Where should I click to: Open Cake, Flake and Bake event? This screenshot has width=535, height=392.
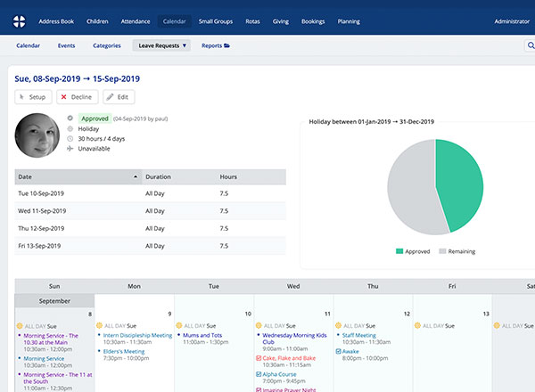(289, 358)
